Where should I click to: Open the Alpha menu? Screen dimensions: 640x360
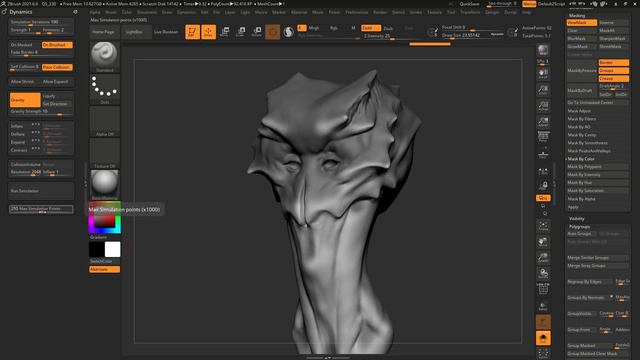click(95, 12)
